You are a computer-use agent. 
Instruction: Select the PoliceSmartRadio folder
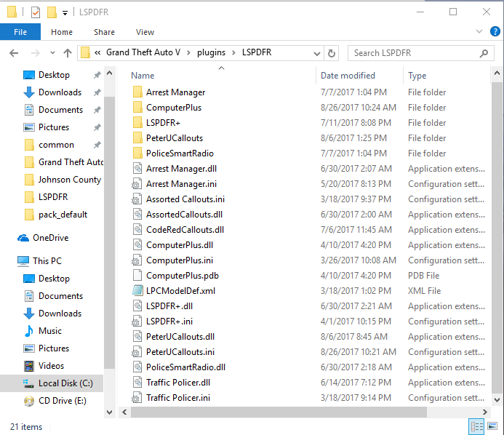[180, 153]
